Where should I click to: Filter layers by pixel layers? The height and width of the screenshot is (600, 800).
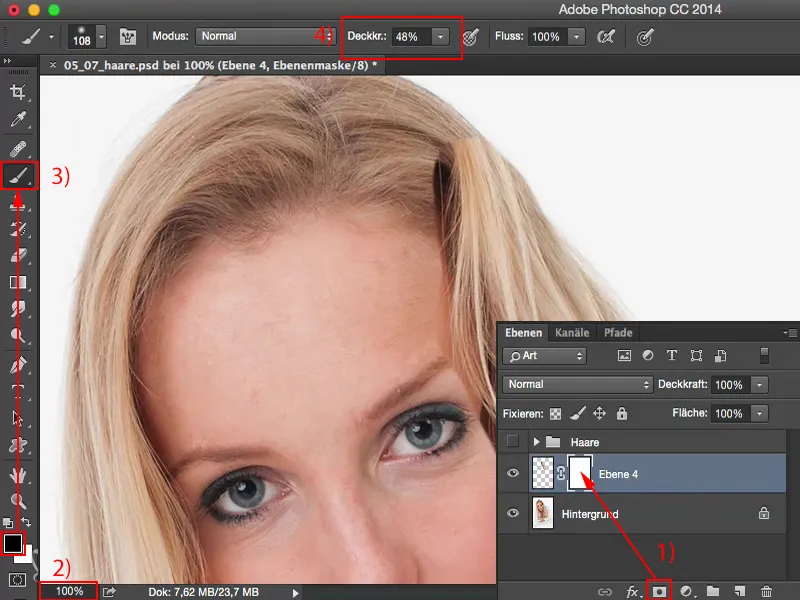pyautogui.click(x=624, y=356)
